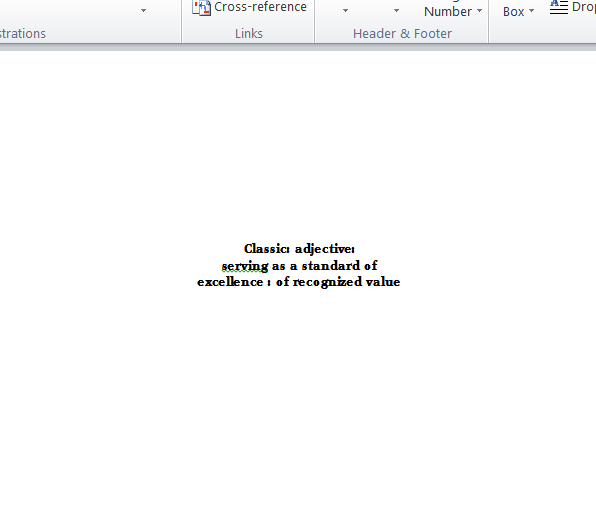
Task: Click the words "standard of" in the document
Action: click(x=339, y=265)
